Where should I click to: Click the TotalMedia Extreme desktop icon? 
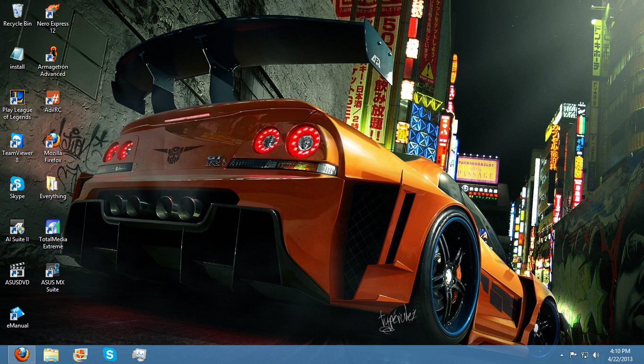point(53,227)
